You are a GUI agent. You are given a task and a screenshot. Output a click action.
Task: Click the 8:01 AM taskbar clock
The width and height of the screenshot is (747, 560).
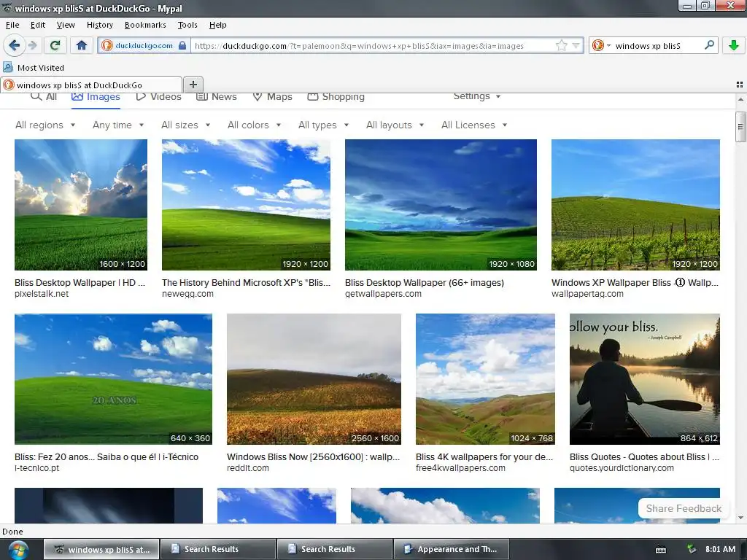click(x=720, y=549)
